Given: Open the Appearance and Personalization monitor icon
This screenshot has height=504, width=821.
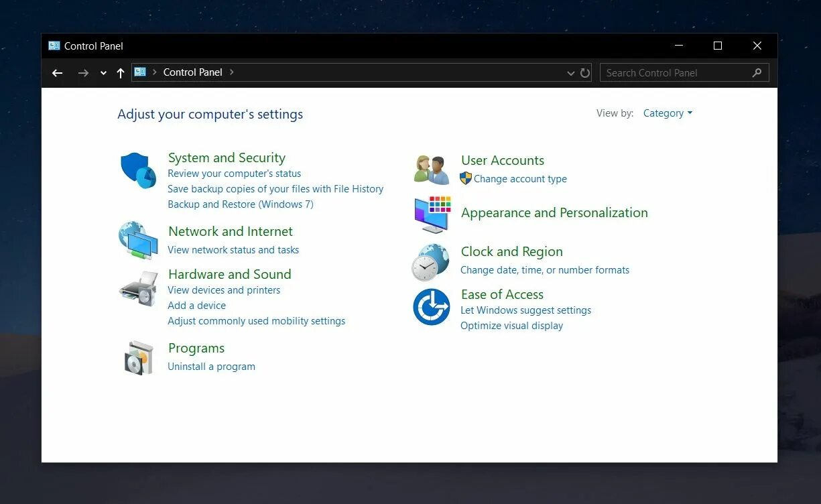Looking at the screenshot, I should pos(432,214).
